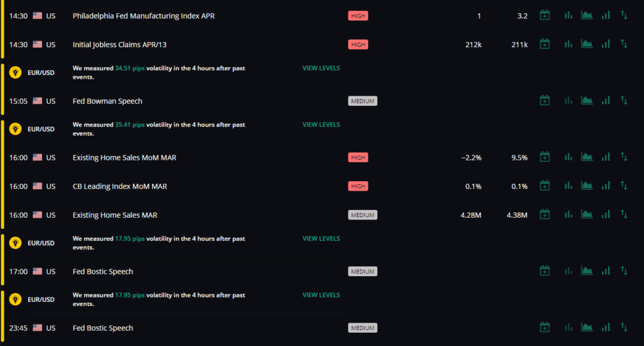Add Existing Home Sales MAR 4.28M to calendar
Image resolution: width=644 pixels, height=346 pixels.
pos(545,215)
